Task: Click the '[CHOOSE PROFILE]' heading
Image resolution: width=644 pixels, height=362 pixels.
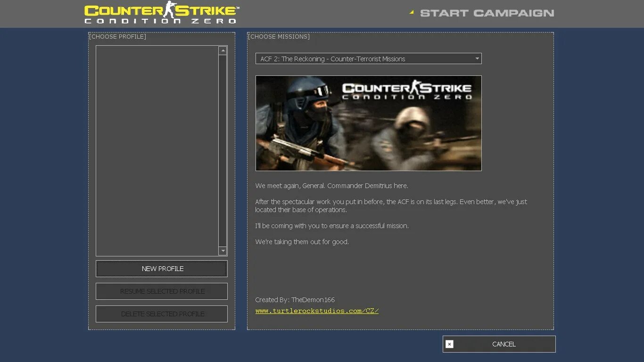Action: pyautogui.click(x=117, y=36)
